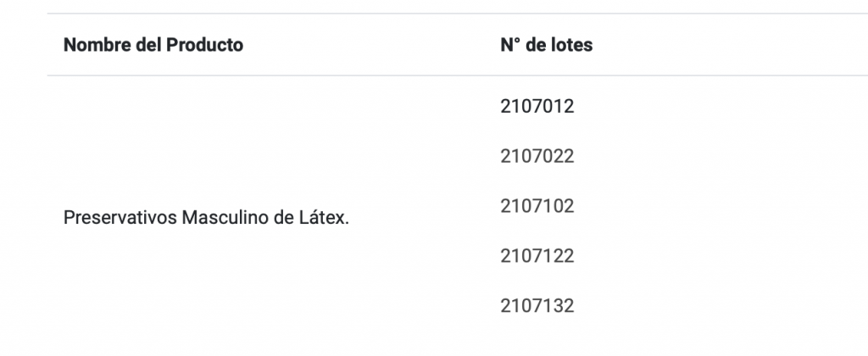Select lot number 2107022
868x356 pixels.
click(537, 157)
